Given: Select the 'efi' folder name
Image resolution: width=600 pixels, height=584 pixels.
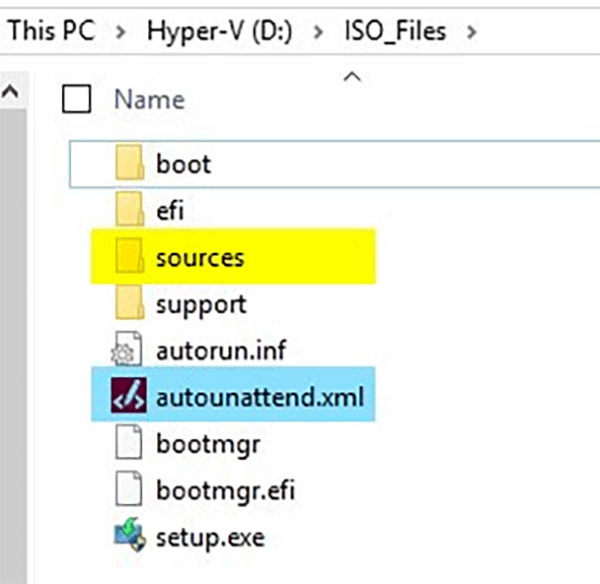Looking at the screenshot, I should [x=170, y=210].
